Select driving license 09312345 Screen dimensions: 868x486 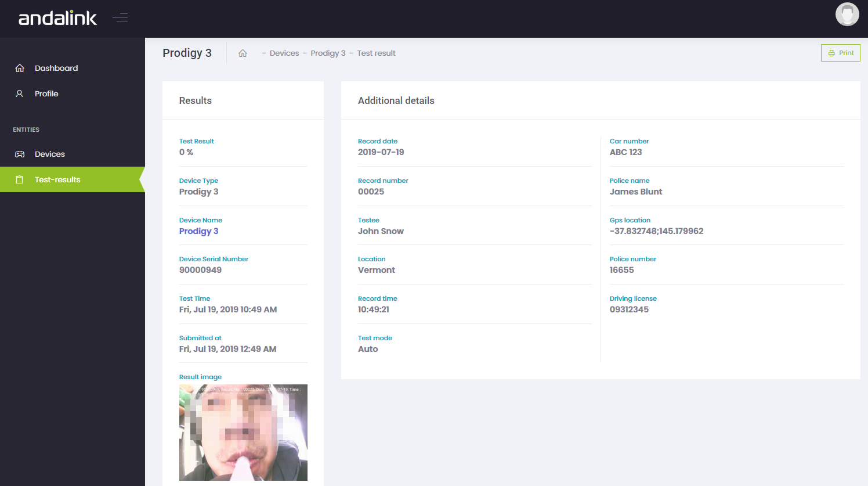tap(630, 309)
